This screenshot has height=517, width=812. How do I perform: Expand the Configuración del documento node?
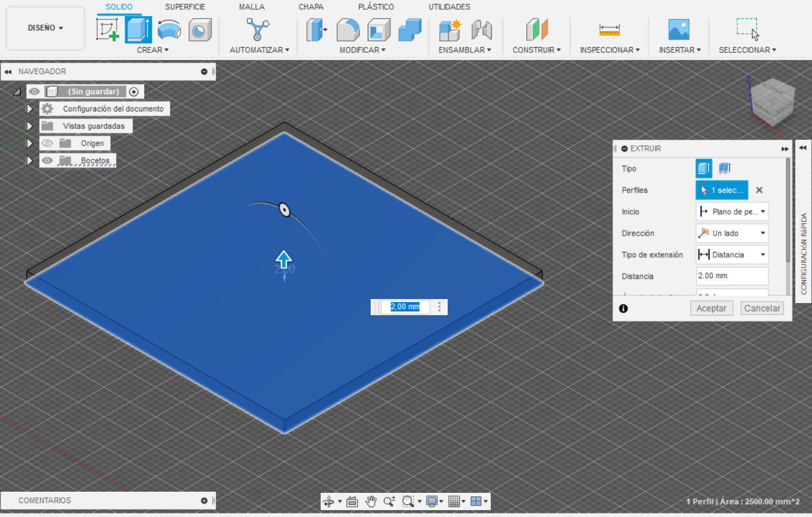pyautogui.click(x=29, y=109)
